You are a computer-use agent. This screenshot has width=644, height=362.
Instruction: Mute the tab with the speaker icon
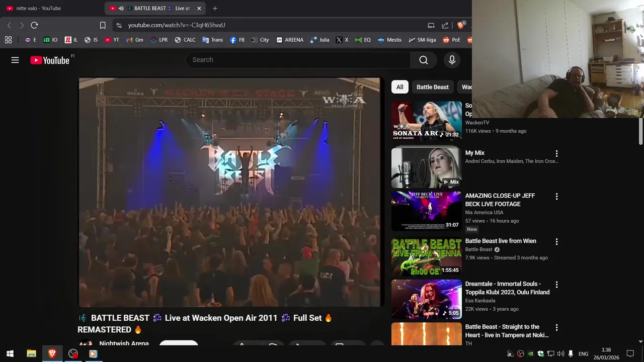point(121,8)
